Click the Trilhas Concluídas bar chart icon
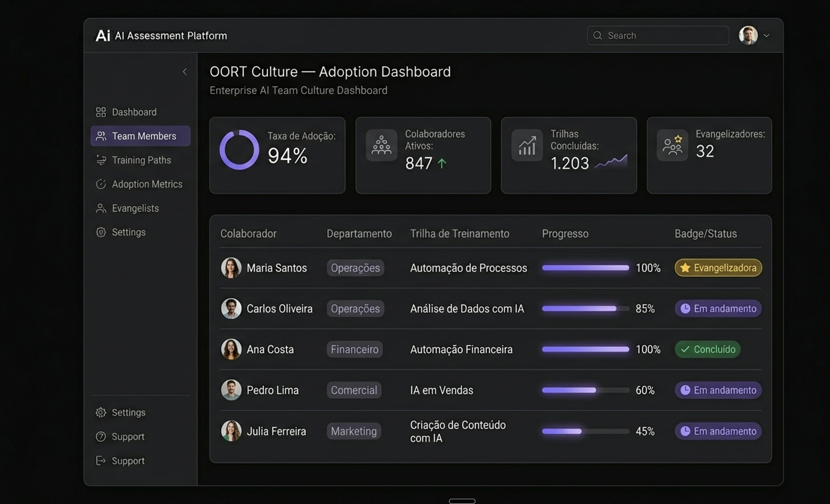This screenshot has height=504, width=830. (526, 145)
